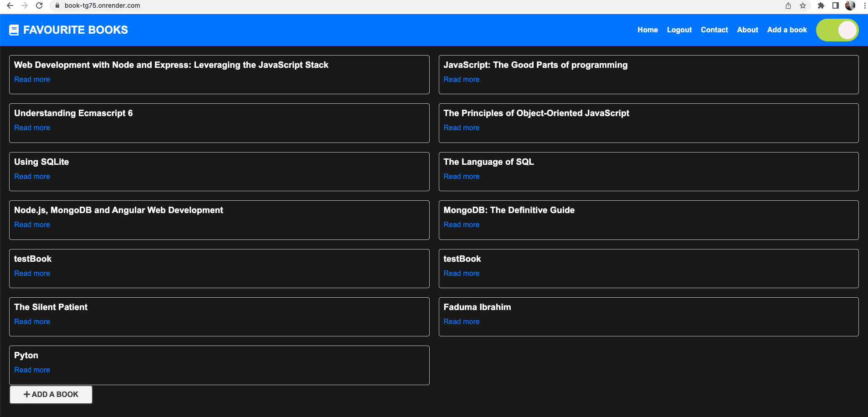Click the share icon in the toolbar
This screenshot has height=417, width=868.
787,6
